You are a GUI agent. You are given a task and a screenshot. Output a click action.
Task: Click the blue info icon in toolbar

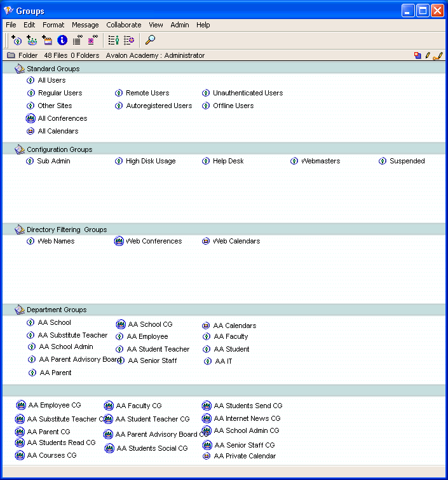click(62, 40)
